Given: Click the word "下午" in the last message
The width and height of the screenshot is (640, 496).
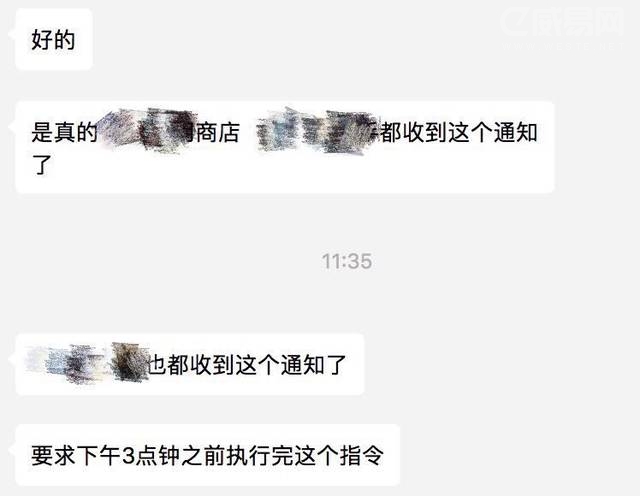Looking at the screenshot, I should tap(98, 456).
